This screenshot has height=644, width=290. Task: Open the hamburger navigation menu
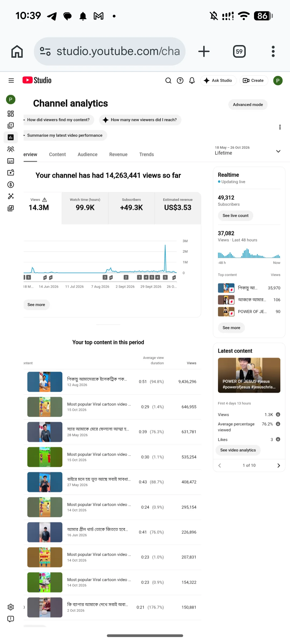pyautogui.click(x=11, y=80)
